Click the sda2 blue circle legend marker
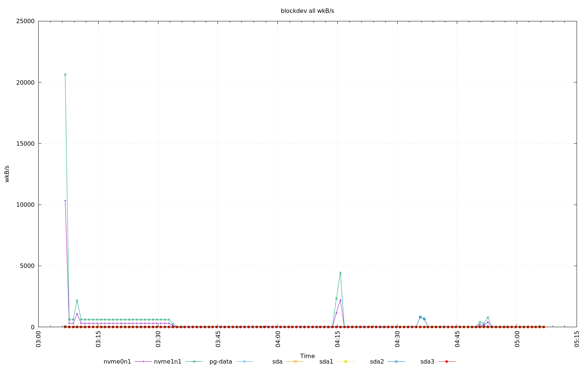The width and height of the screenshot is (588, 368). point(396,362)
